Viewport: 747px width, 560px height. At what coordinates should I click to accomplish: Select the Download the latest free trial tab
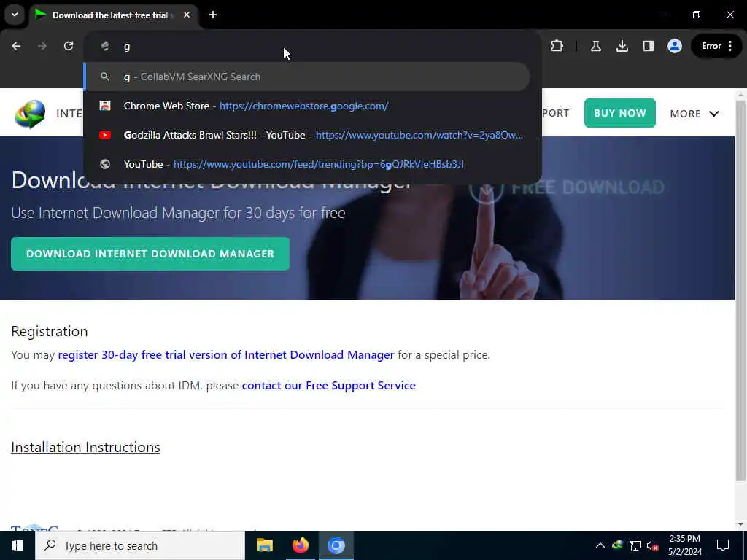(x=109, y=15)
